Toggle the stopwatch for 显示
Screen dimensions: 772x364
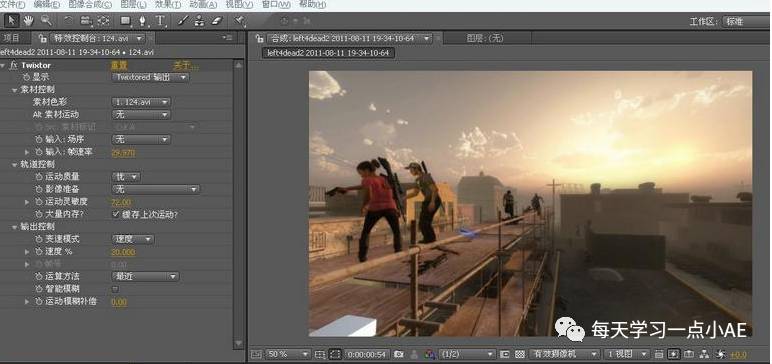26,77
